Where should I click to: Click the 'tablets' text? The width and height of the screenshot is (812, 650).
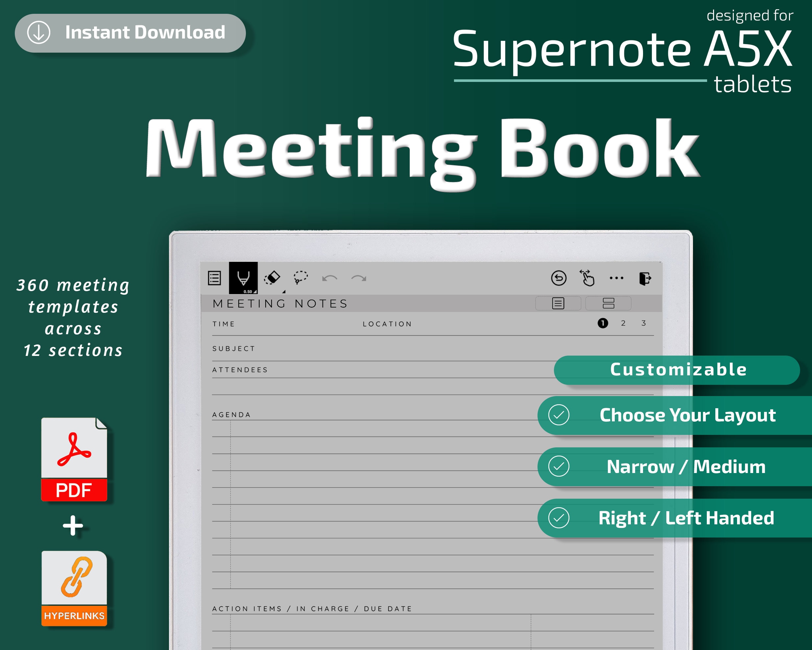point(752,84)
